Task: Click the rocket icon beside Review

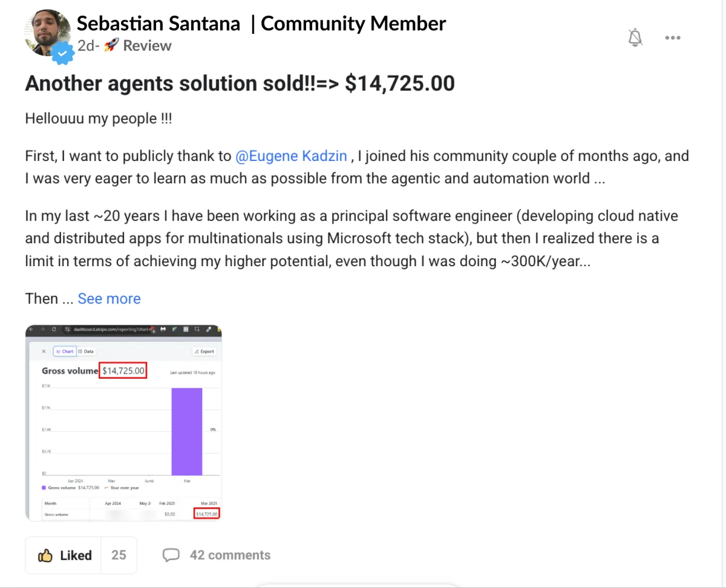Action: coord(111,45)
